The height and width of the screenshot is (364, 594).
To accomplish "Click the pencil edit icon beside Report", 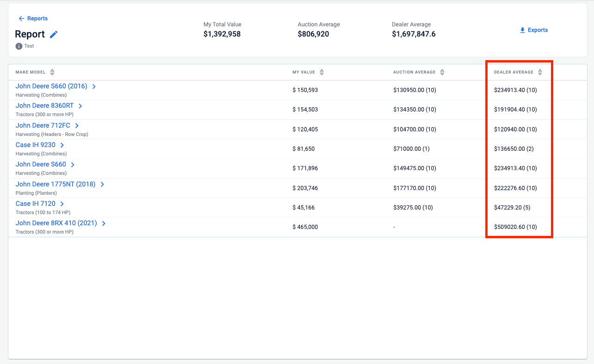I will click(x=54, y=34).
